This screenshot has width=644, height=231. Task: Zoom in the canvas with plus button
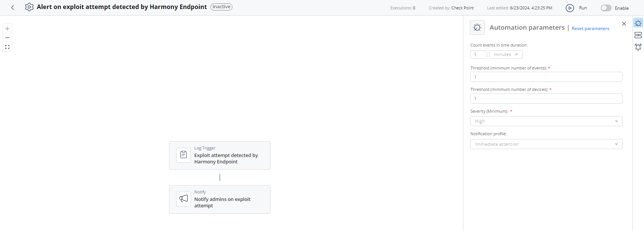pos(7,29)
